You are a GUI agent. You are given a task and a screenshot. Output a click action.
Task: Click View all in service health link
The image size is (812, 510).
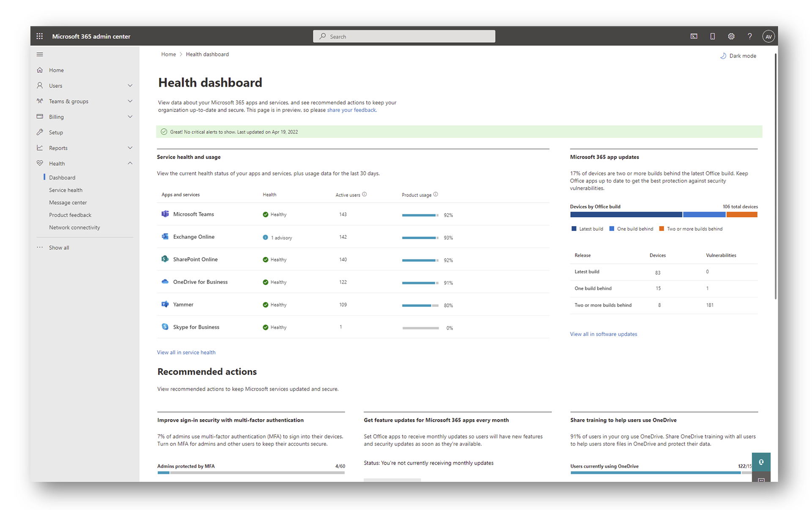click(186, 352)
